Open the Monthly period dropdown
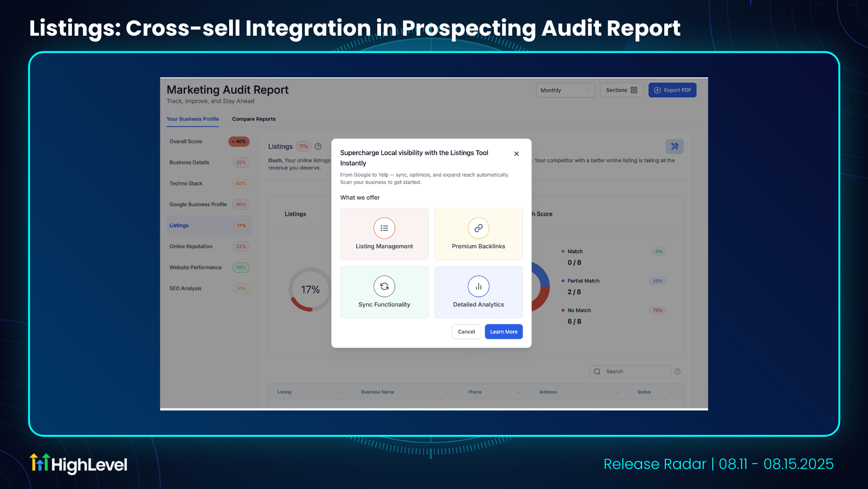Screen dimensions: 868x489 tap(565, 90)
